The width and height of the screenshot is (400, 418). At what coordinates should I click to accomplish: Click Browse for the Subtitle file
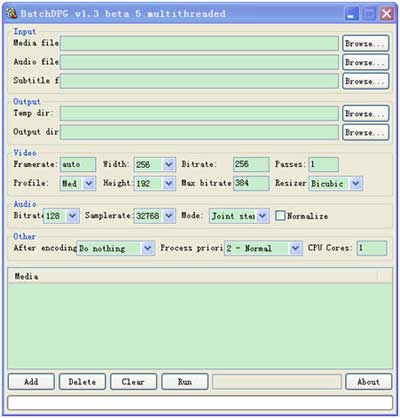pos(366,81)
